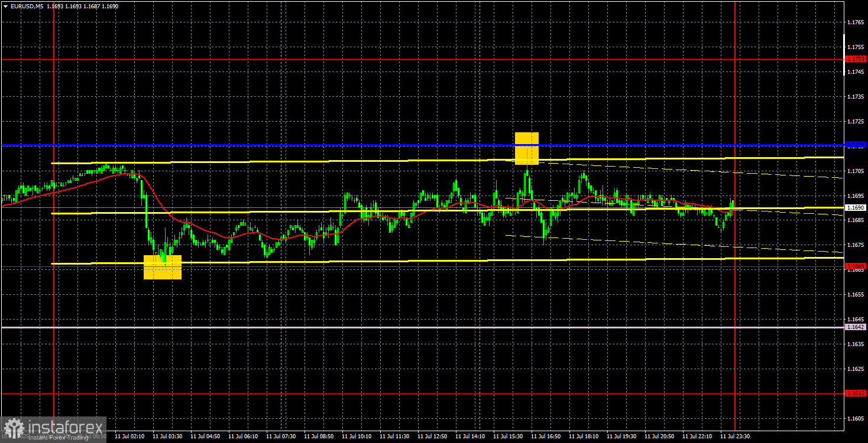Click the red 1.1750 price level label
The image size is (868, 443).
point(856,59)
